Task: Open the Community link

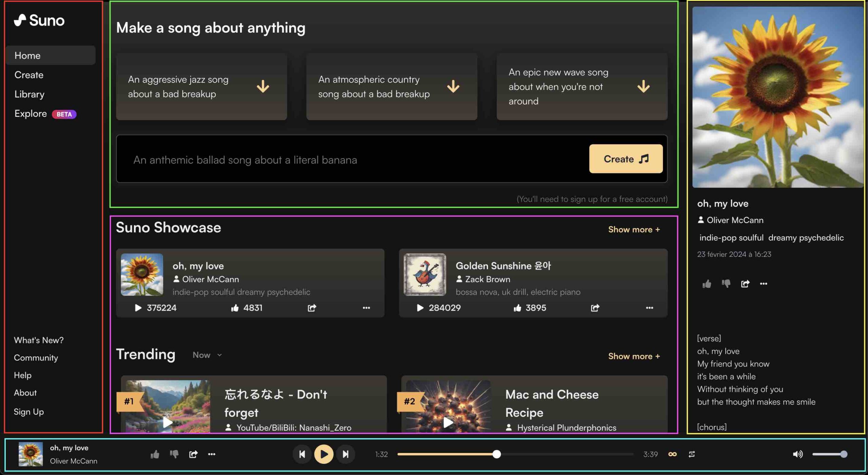Action: click(x=36, y=358)
